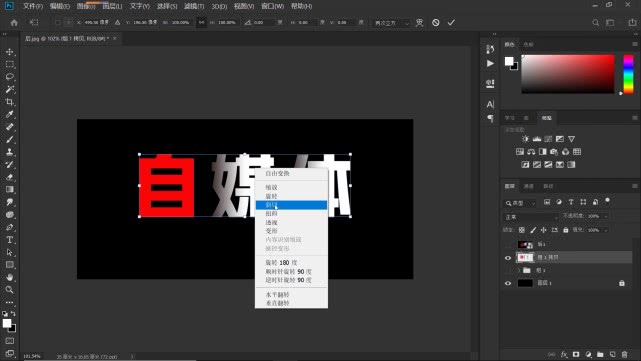
Task: Select the Eyedropper tool
Action: (x=10, y=114)
